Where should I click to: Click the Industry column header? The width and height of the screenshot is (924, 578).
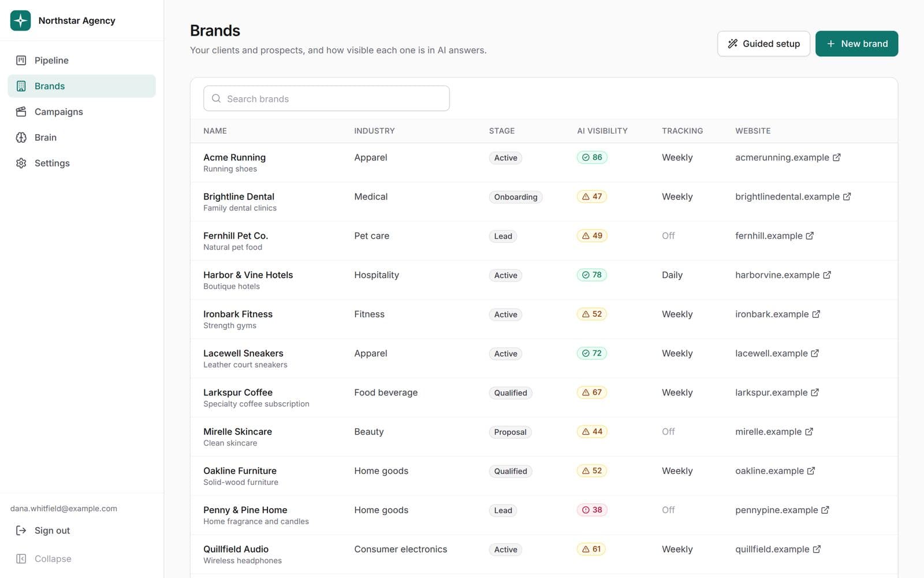[374, 131]
